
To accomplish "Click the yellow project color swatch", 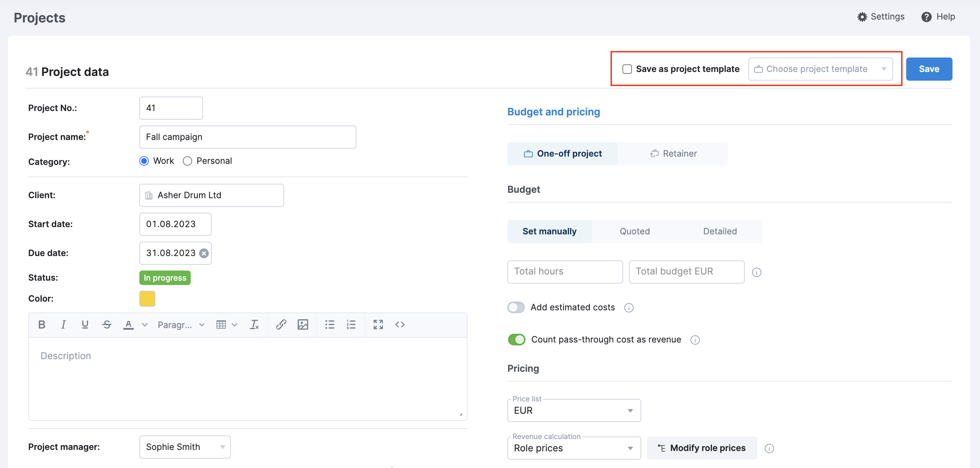I will click(147, 299).
